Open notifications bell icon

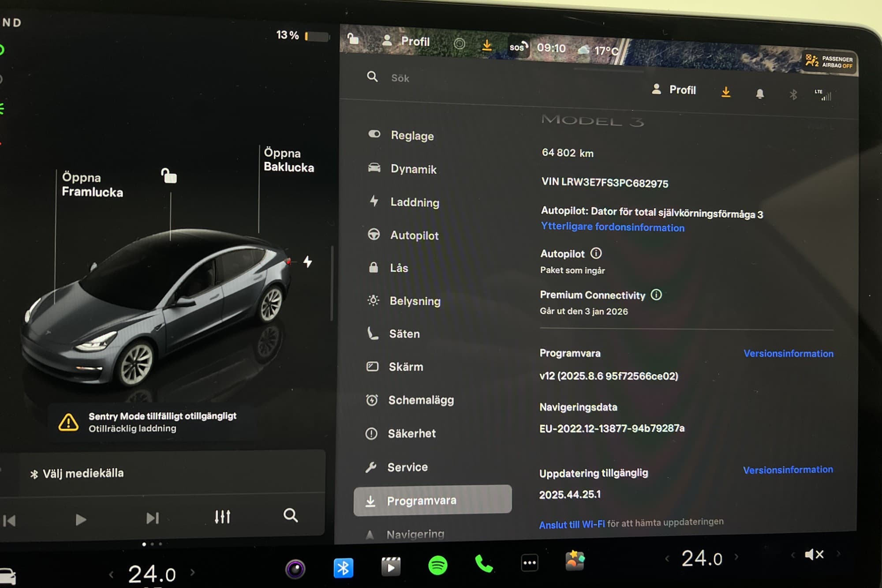(759, 94)
